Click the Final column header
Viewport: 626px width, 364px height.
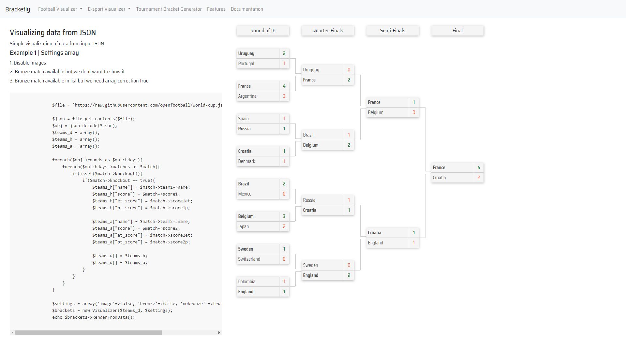tap(457, 31)
